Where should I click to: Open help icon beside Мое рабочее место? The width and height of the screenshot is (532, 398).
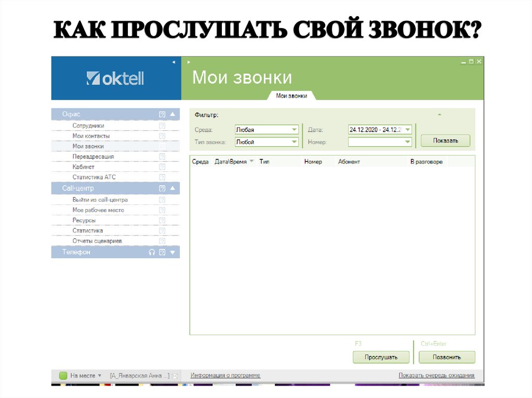click(x=162, y=210)
